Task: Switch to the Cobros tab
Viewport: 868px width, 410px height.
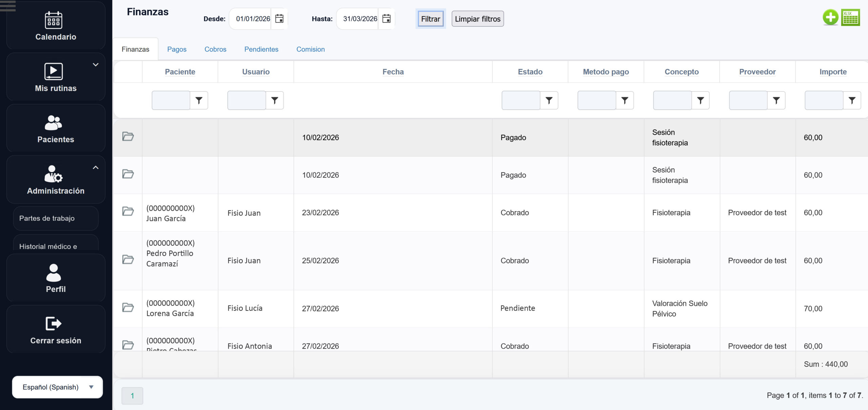Action: click(x=215, y=49)
